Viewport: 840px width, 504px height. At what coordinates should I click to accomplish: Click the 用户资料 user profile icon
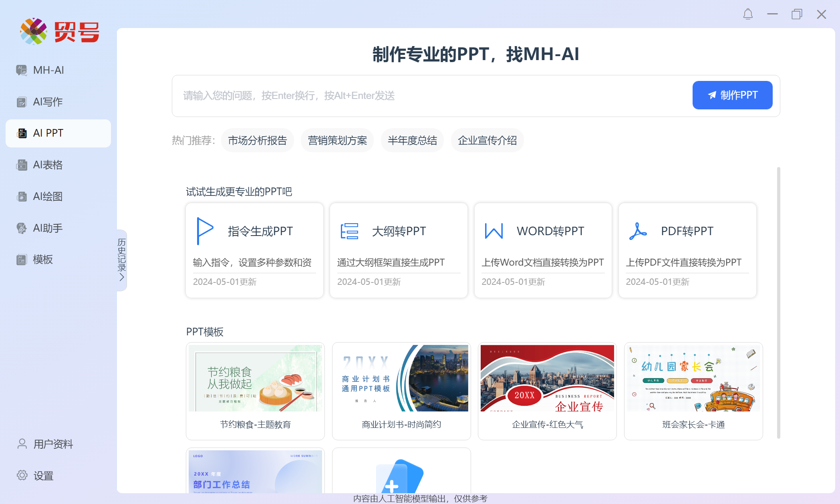tap(22, 444)
